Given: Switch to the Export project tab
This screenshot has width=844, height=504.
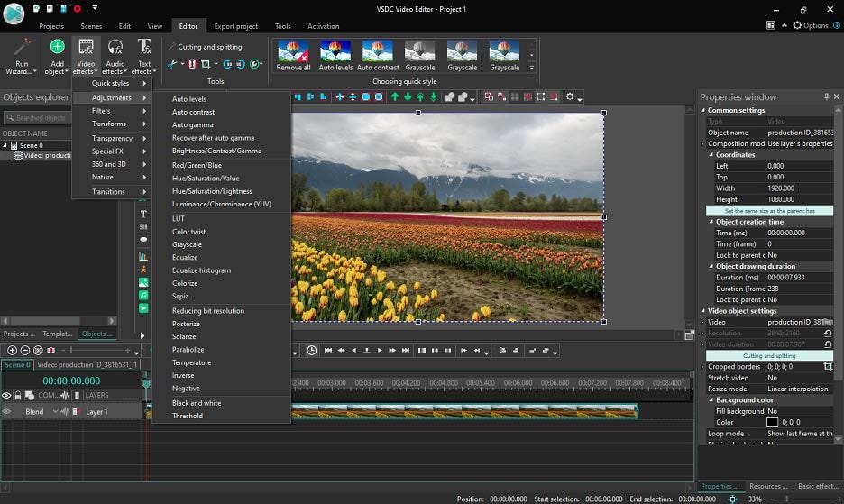Looking at the screenshot, I should (x=235, y=26).
